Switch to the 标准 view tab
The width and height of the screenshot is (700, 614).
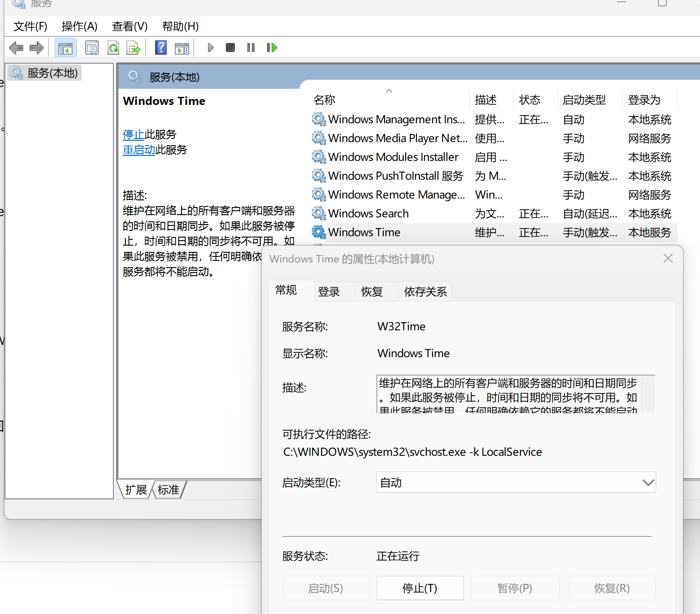coord(169,490)
